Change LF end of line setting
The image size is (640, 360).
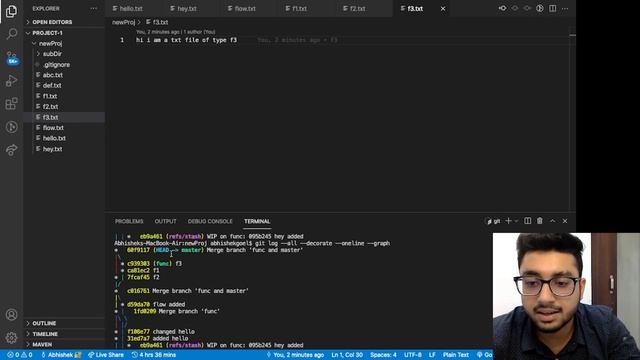point(432,355)
